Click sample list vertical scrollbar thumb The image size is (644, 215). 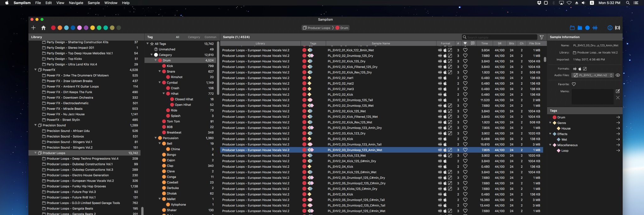pyautogui.click(x=545, y=59)
